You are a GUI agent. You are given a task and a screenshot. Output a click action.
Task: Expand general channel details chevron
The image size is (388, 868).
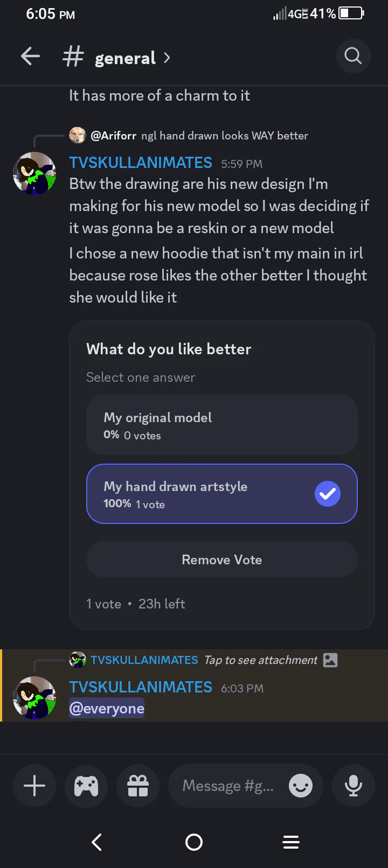click(167, 58)
